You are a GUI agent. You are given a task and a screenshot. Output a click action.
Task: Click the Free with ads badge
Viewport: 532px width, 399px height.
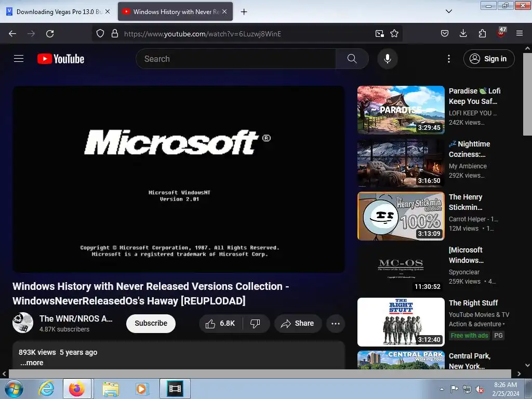tap(469, 336)
